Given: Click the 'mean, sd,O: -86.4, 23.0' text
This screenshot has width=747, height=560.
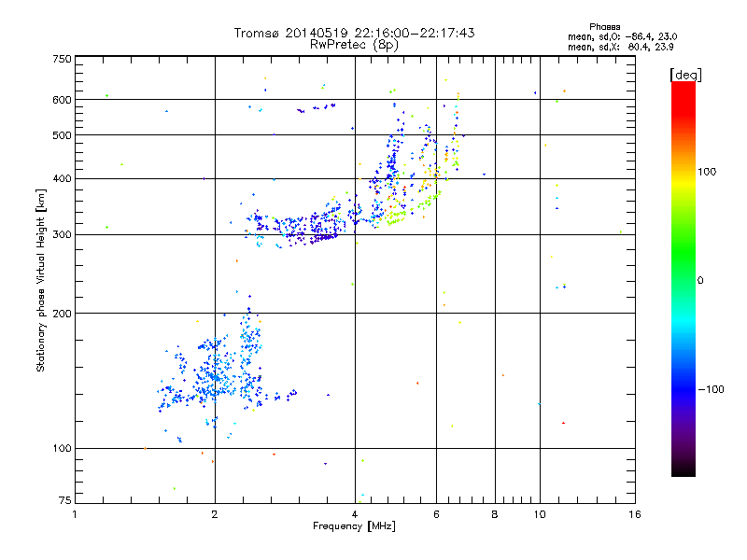Looking at the screenshot, I should pyautogui.click(x=622, y=36).
